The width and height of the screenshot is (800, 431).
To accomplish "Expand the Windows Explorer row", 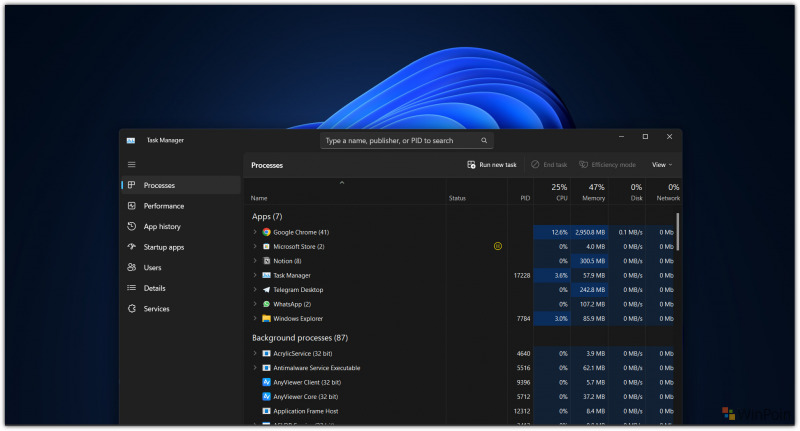I will pos(255,318).
